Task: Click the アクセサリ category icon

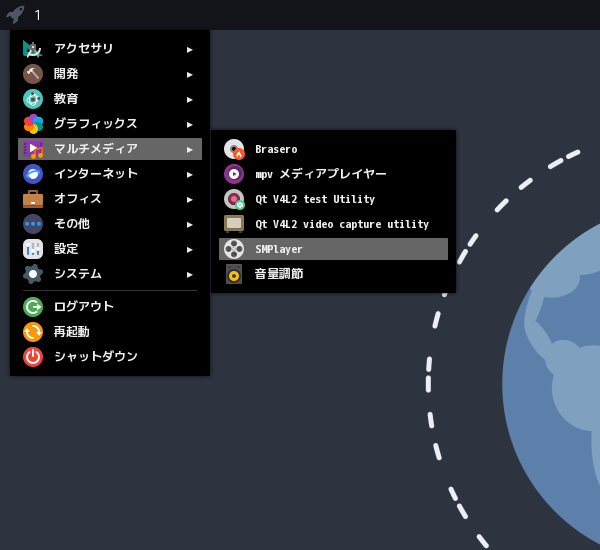Action: coord(33,49)
